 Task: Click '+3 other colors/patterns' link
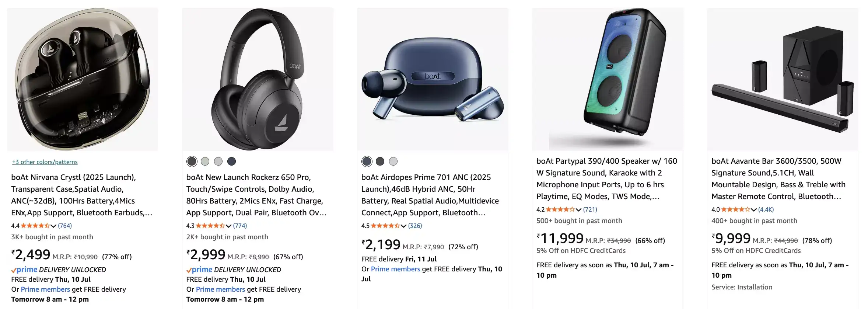click(45, 162)
